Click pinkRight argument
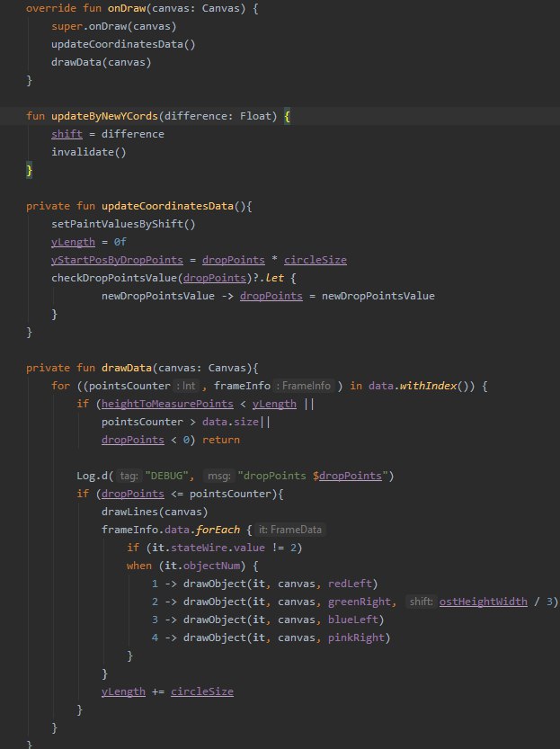Image resolution: width=560 pixels, height=749 pixels. click(356, 638)
